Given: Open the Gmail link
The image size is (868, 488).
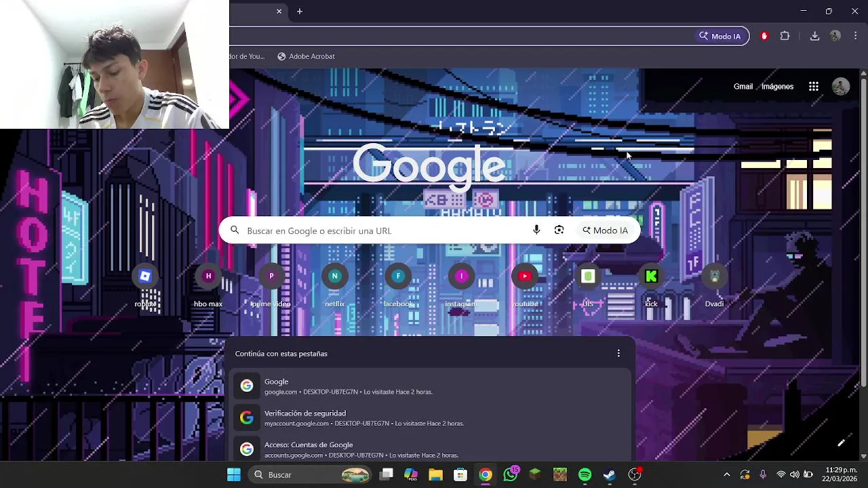Looking at the screenshot, I should 743,87.
